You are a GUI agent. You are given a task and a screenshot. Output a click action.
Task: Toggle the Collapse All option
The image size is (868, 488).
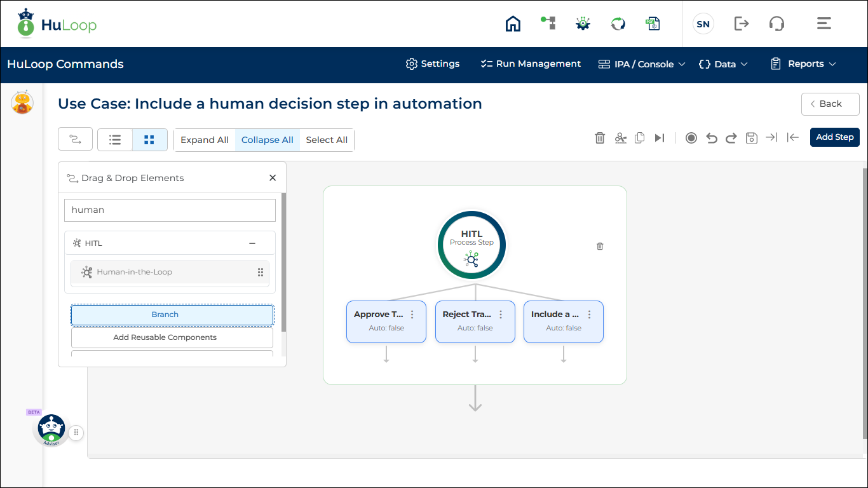(x=267, y=140)
